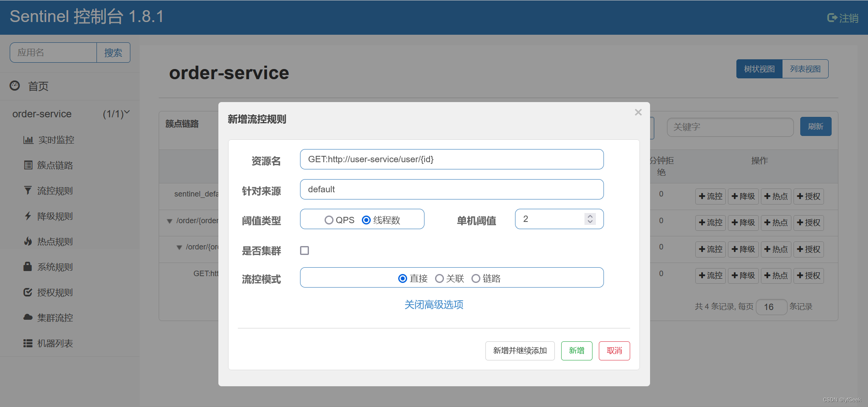
Task: Click the 机器列表 list icon
Action: (28, 343)
